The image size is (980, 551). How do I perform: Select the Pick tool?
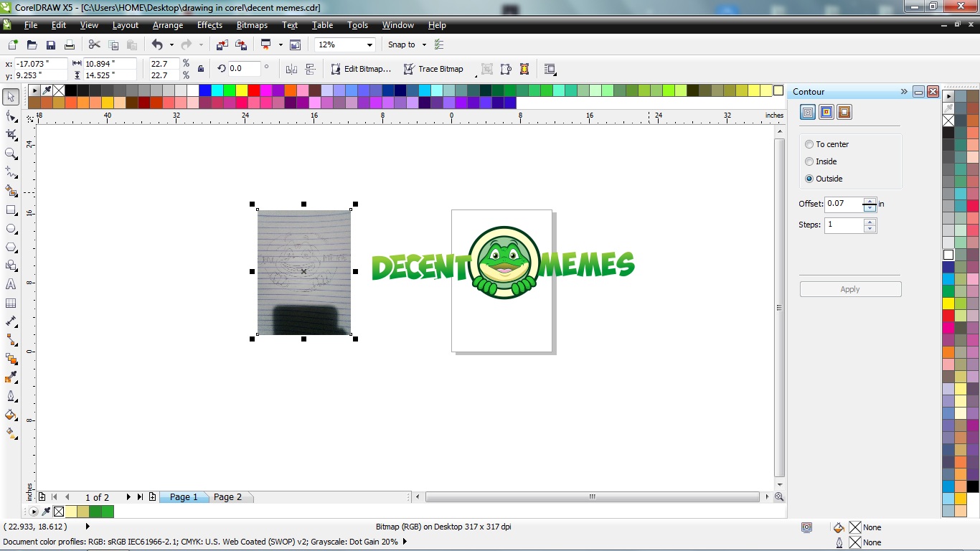coord(11,97)
